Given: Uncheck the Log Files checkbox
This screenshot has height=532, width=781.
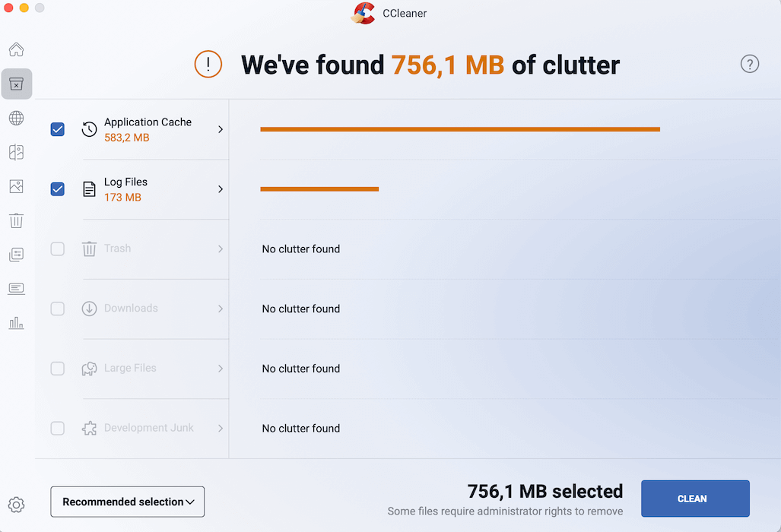Looking at the screenshot, I should [57, 188].
